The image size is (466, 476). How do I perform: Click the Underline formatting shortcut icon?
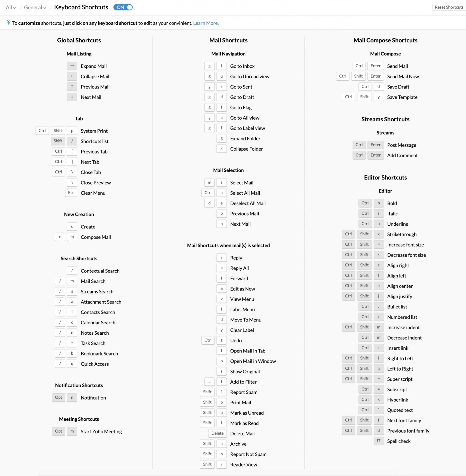tap(378, 224)
